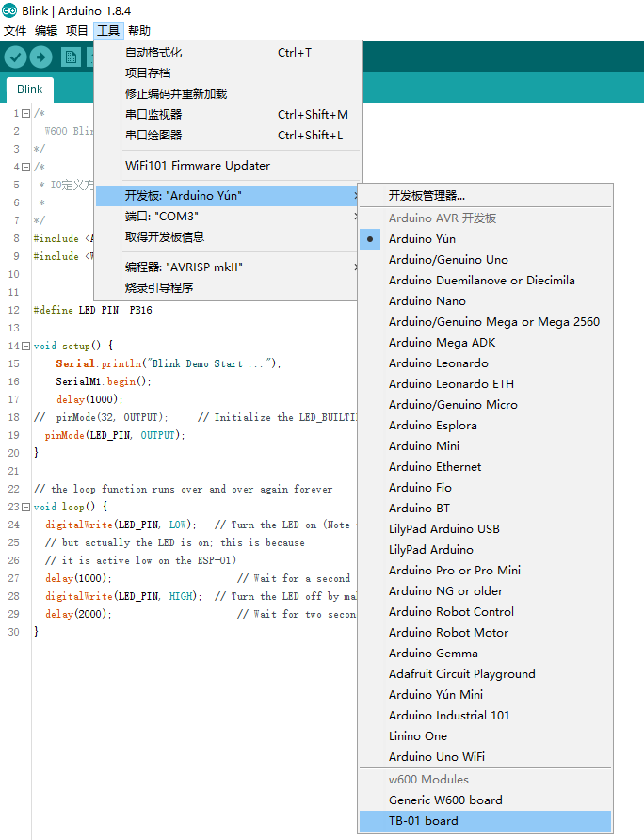Select Arduino NG or older board
The height and width of the screenshot is (840, 644).
(485, 591)
